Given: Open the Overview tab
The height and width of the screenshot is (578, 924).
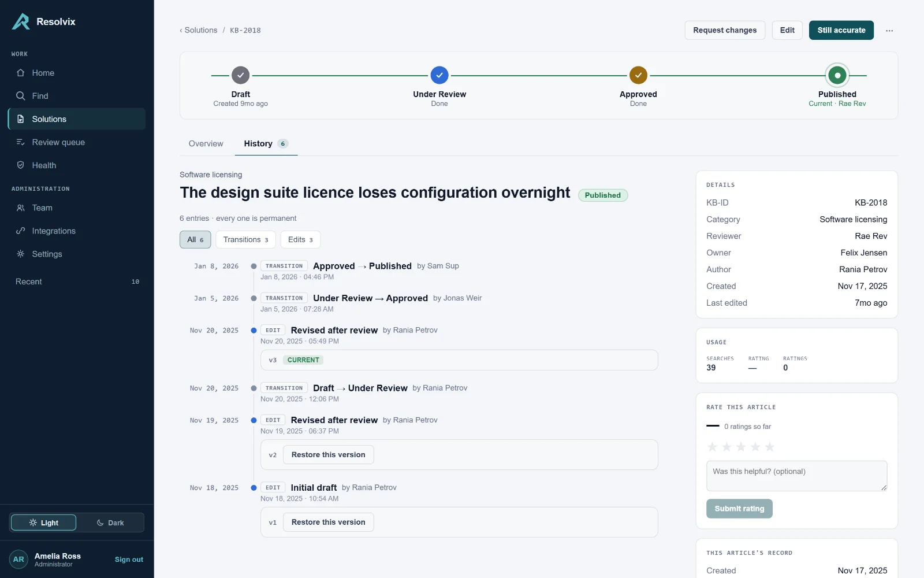Looking at the screenshot, I should (x=206, y=144).
